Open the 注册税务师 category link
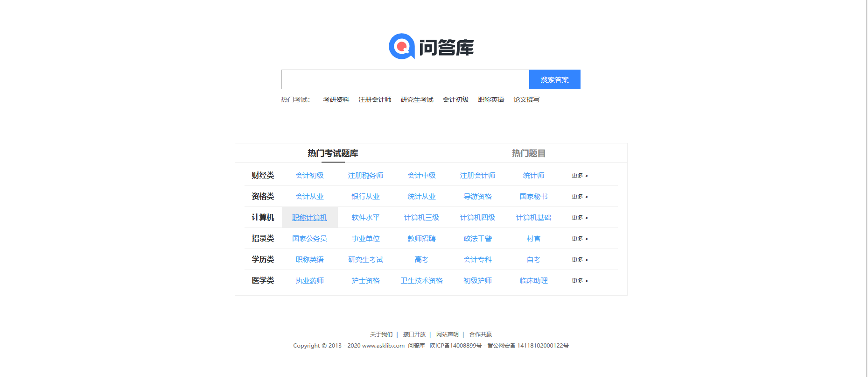 coord(365,176)
